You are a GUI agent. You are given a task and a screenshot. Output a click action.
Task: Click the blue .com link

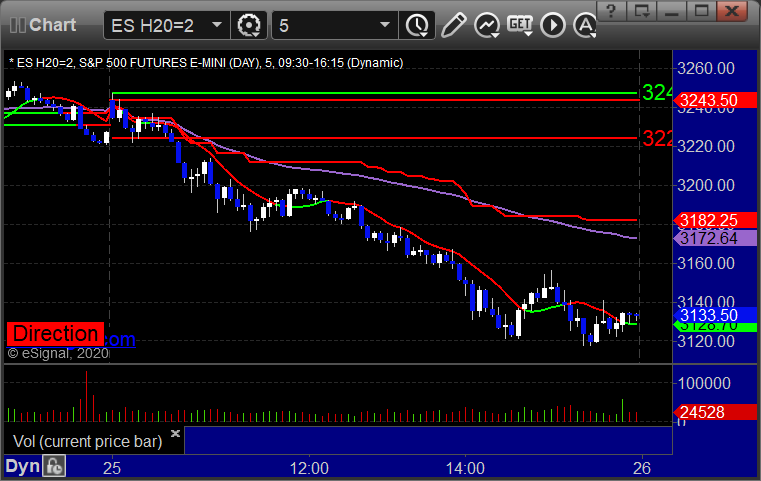pyautogui.click(x=120, y=339)
